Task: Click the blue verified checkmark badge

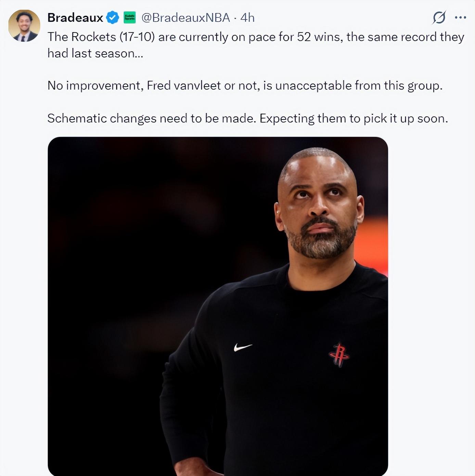Action: 112,17
